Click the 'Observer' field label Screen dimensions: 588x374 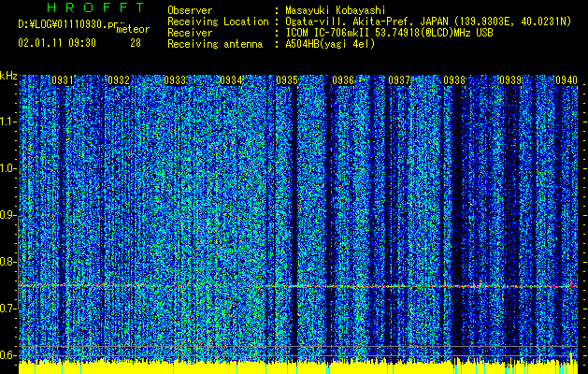(190, 10)
